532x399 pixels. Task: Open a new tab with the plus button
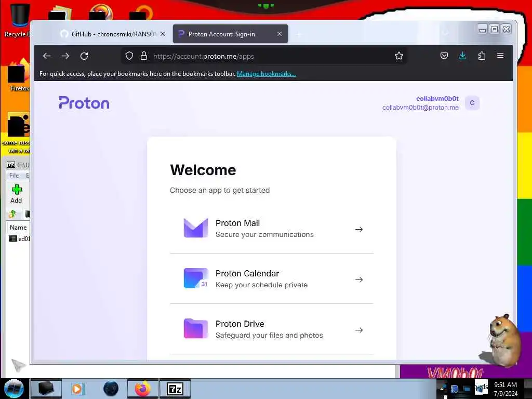click(299, 34)
